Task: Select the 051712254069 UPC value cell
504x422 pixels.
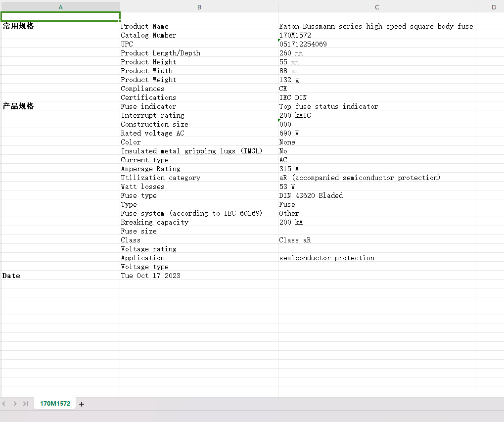Action: [377, 44]
